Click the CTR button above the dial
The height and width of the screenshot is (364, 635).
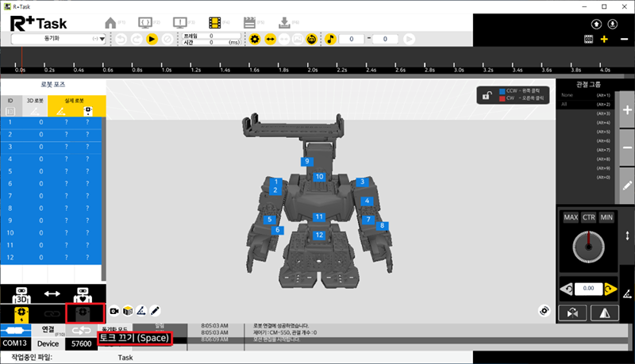tap(588, 217)
